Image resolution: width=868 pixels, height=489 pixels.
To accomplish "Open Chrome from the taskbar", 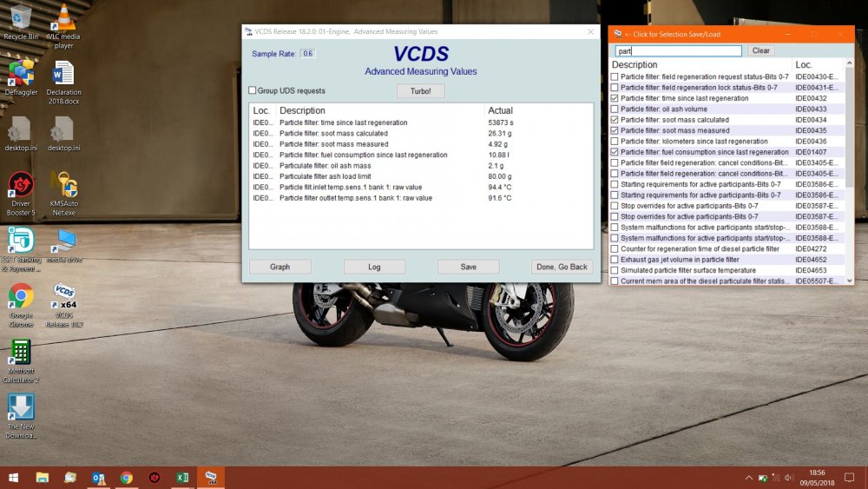I will coord(126,478).
